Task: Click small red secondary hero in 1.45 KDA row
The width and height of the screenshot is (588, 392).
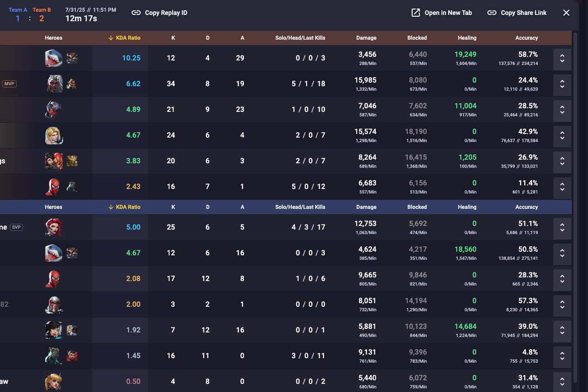Action: [x=72, y=356]
